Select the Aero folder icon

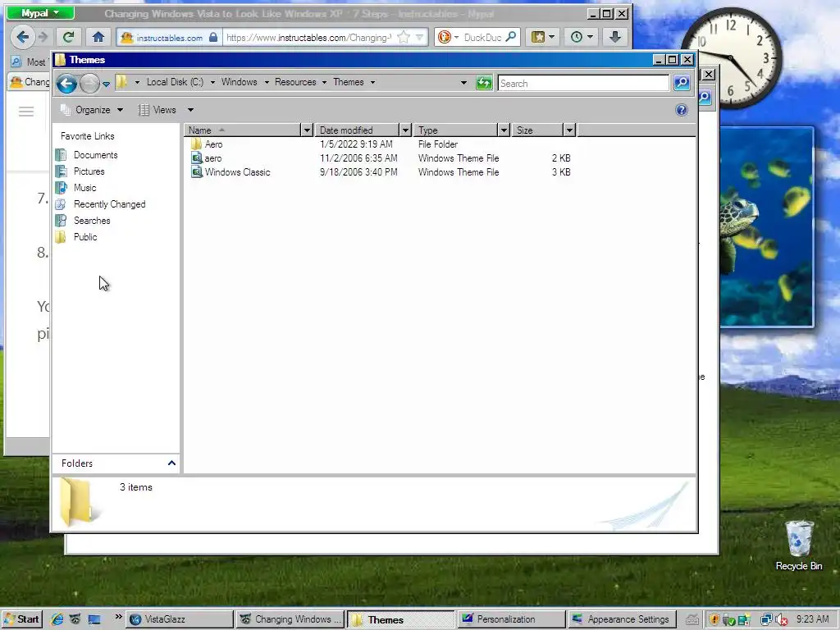click(x=196, y=144)
